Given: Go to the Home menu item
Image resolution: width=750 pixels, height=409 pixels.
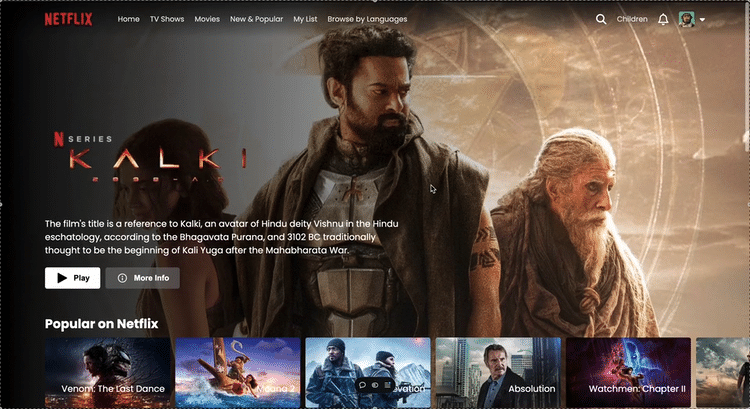Looking at the screenshot, I should 129,19.
